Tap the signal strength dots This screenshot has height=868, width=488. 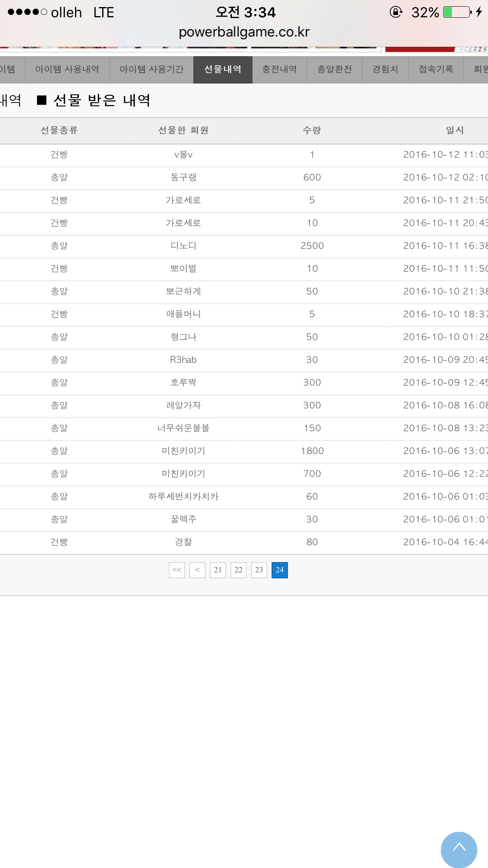click(27, 12)
